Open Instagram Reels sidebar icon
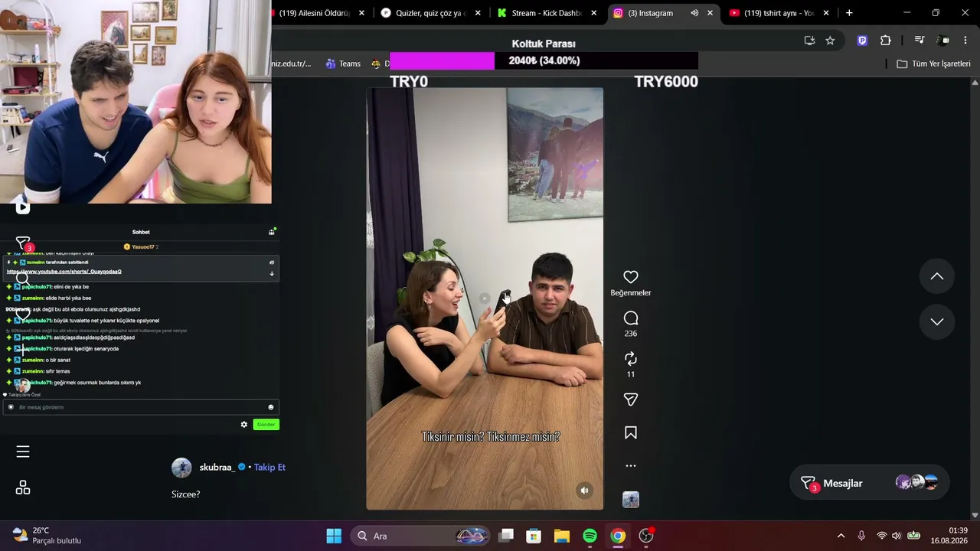This screenshot has height=551, width=980. (23, 207)
